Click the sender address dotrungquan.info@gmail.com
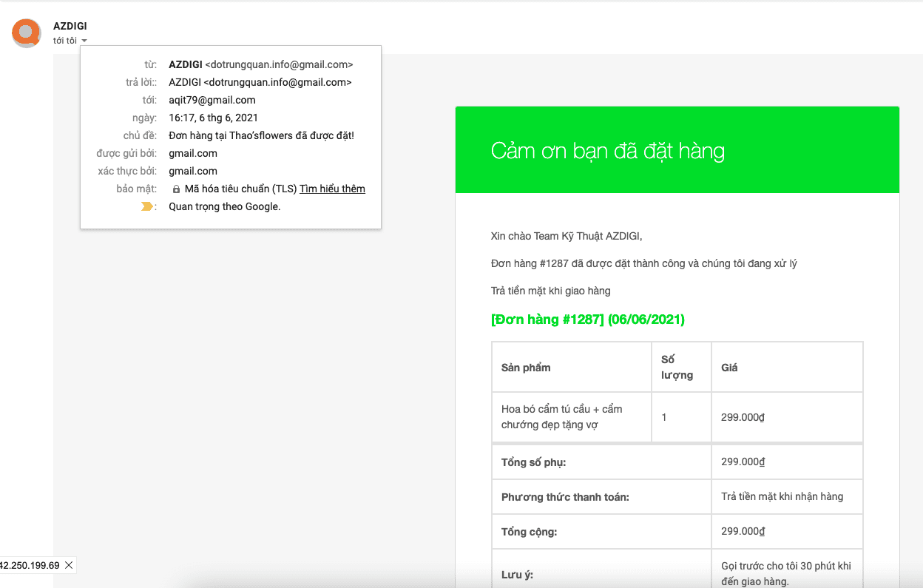This screenshot has height=588, width=923. tap(277, 64)
